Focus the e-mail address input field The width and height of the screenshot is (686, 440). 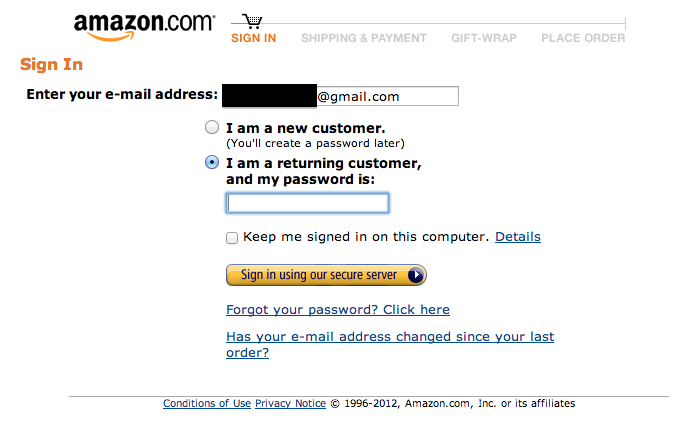pyautogui.click(x=386, y=96)
